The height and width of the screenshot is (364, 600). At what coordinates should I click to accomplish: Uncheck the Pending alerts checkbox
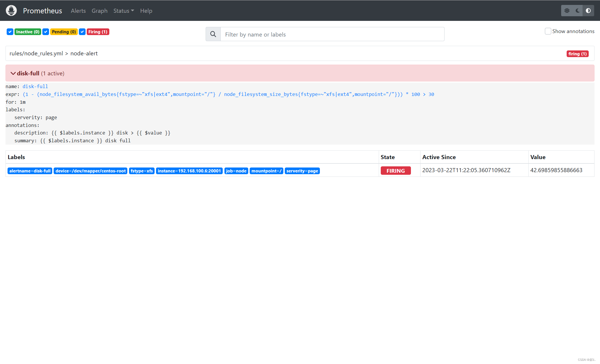tap(46, 32)
